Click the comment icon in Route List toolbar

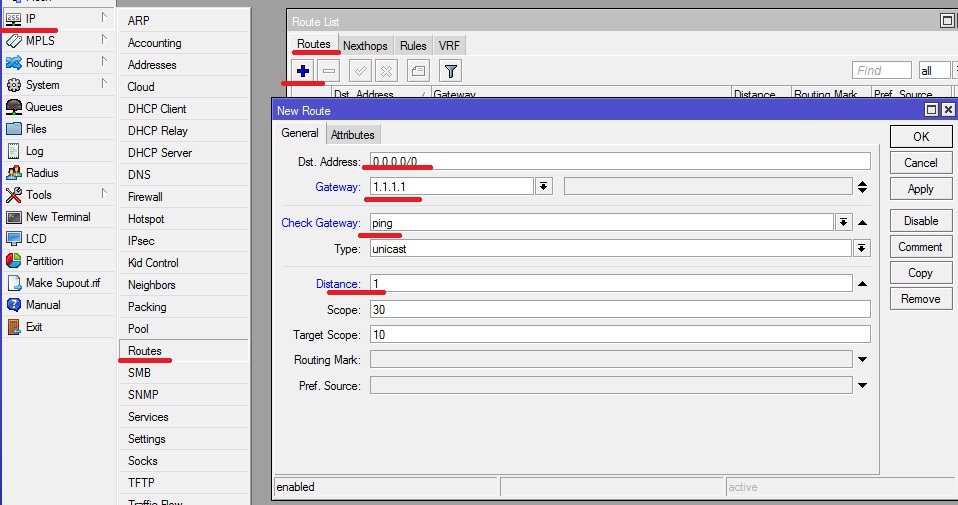418,71
